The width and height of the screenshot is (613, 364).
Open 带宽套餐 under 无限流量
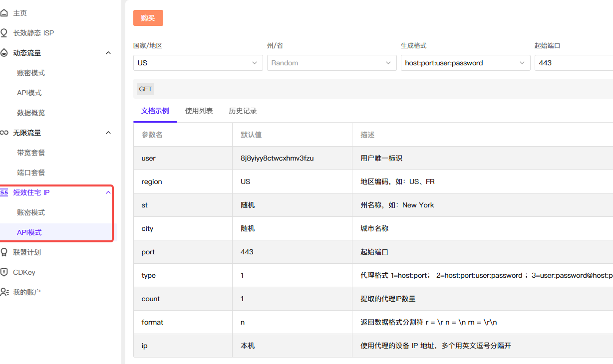pos(31,153)
